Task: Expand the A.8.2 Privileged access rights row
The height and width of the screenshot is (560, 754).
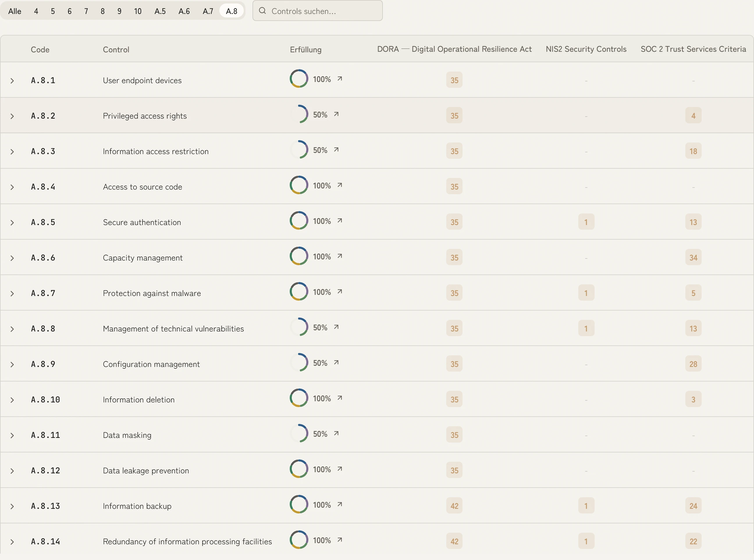Action: (12, 116)
